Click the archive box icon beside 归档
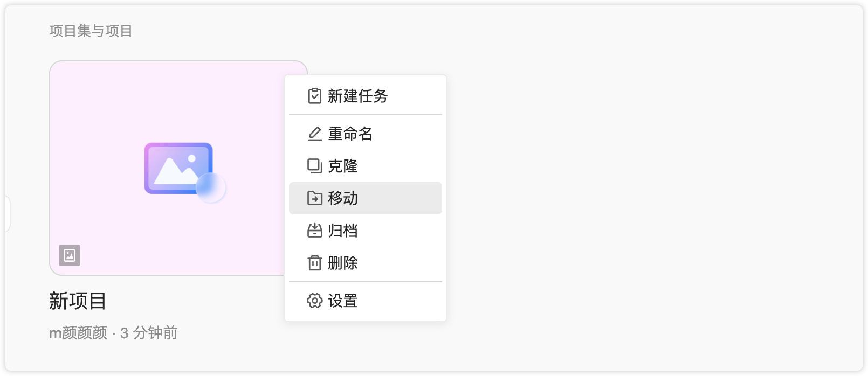The image size is (868, 376). point(314,231)
